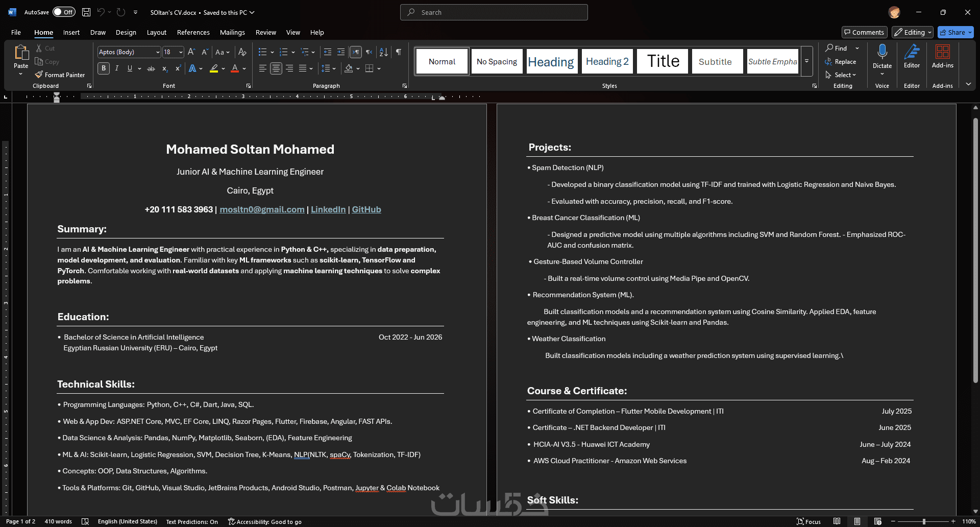Toggle center alignment
The image size is (980, 527).
pos(276,68)
